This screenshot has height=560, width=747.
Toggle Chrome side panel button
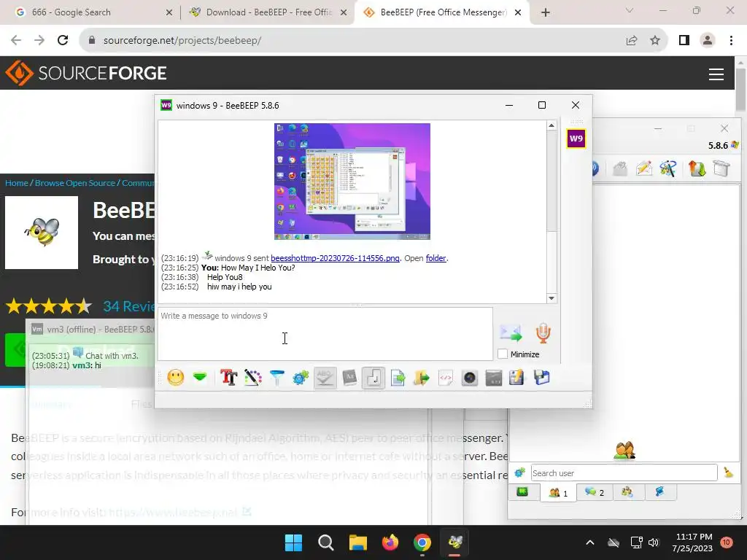[684, 41]
